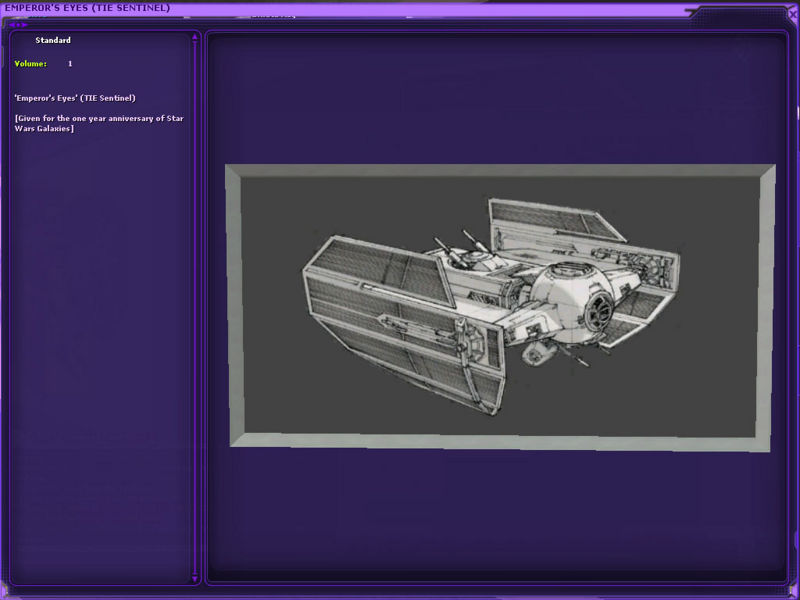Click the empty viewer area below the painting

pyautogui.click(x=500, y=510)
